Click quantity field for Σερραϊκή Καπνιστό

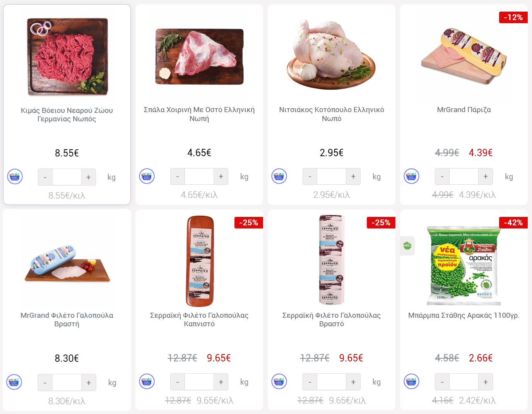pos(199,382)
